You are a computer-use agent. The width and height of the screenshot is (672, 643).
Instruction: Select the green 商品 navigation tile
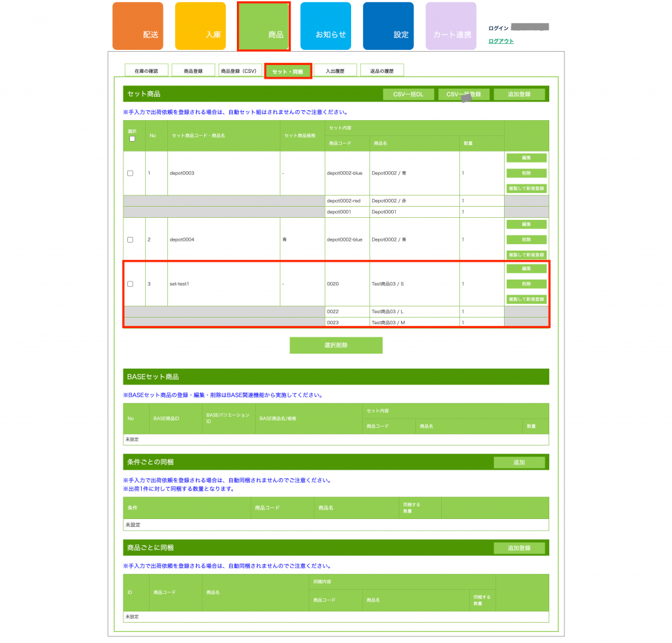pos(263,26)
